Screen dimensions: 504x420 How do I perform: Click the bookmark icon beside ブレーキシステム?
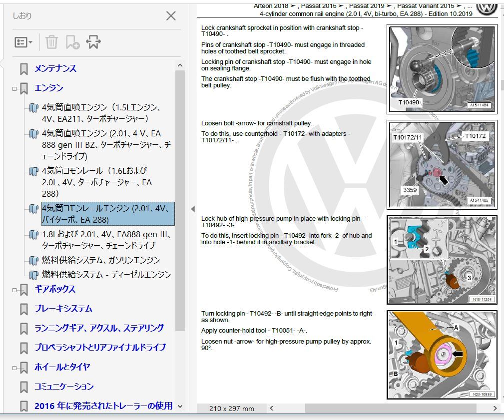point(24,310)
